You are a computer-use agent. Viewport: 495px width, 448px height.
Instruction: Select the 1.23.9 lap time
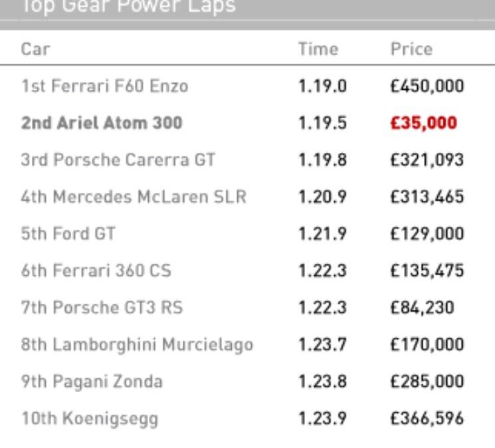323,418
